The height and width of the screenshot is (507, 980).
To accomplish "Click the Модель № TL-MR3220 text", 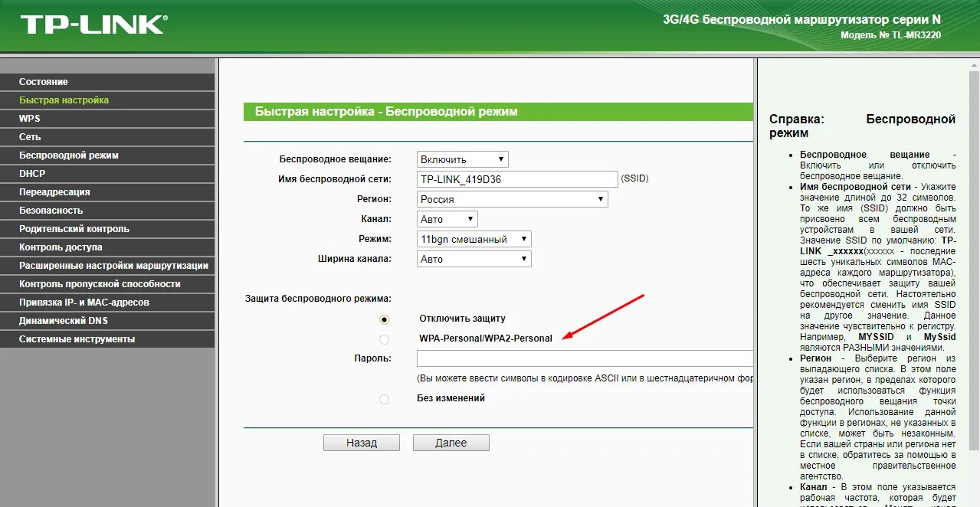I will (890, 35).
